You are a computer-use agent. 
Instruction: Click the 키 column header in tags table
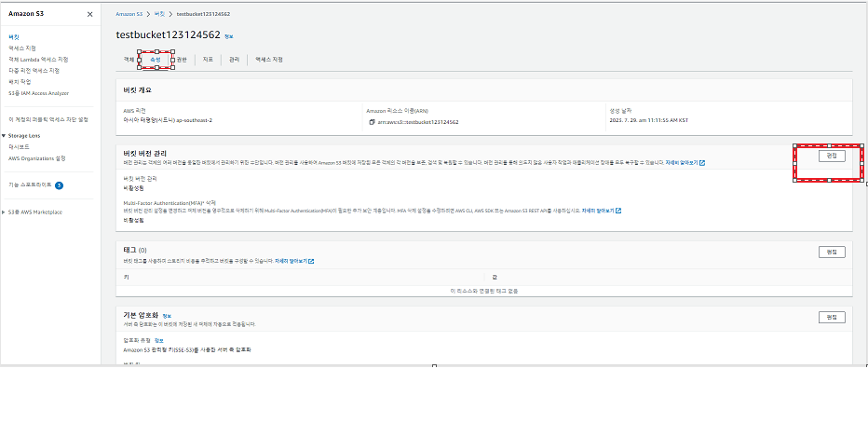pyautogui.click(x=125, y=277)
